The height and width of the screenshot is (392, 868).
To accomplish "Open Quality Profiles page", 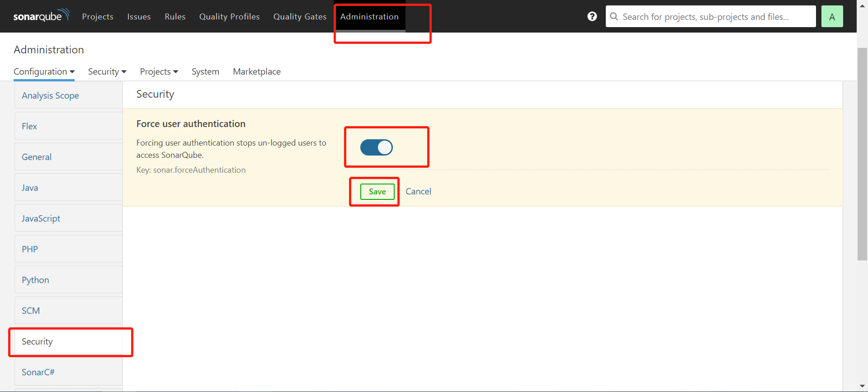I will coord(230,16).
